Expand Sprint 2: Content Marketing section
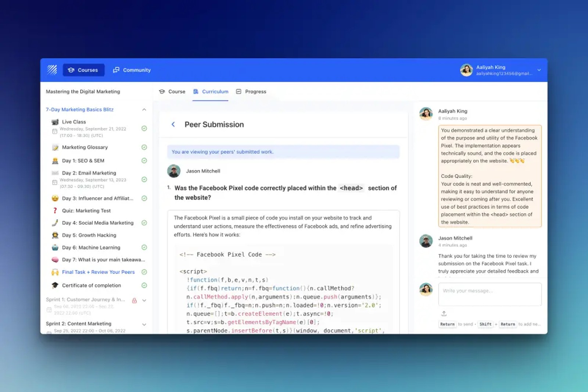 pyautogui.click(x=144, y=324)
